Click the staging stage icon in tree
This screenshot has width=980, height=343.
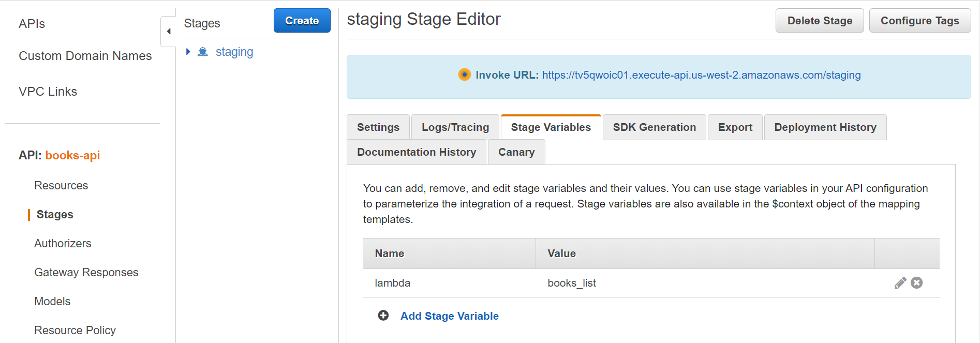[203, 52]
